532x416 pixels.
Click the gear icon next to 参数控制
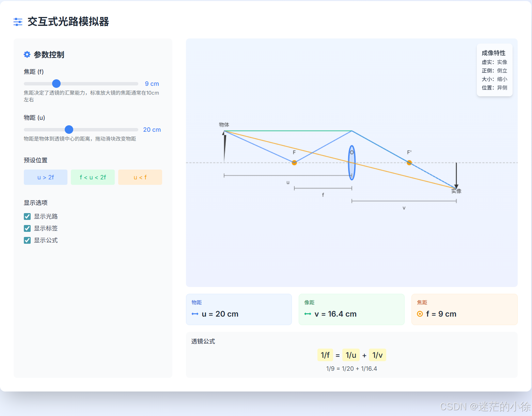click(x=27, y=54)
